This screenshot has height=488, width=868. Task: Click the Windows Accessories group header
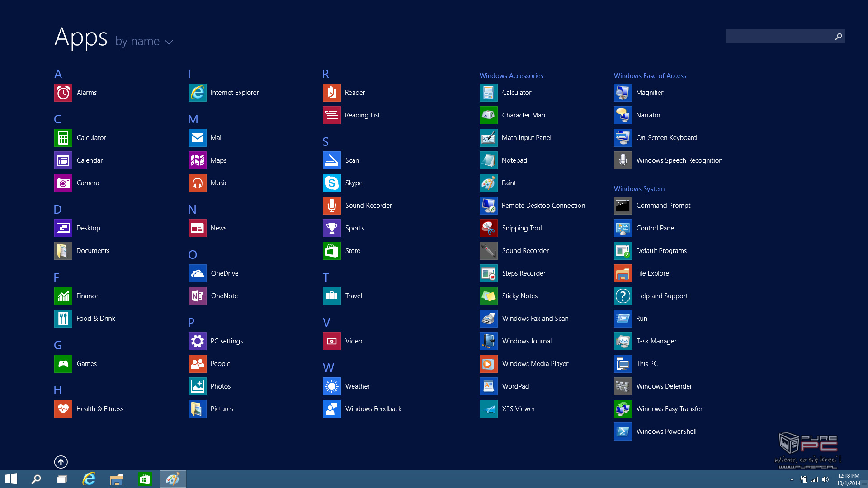coord(511,76)
